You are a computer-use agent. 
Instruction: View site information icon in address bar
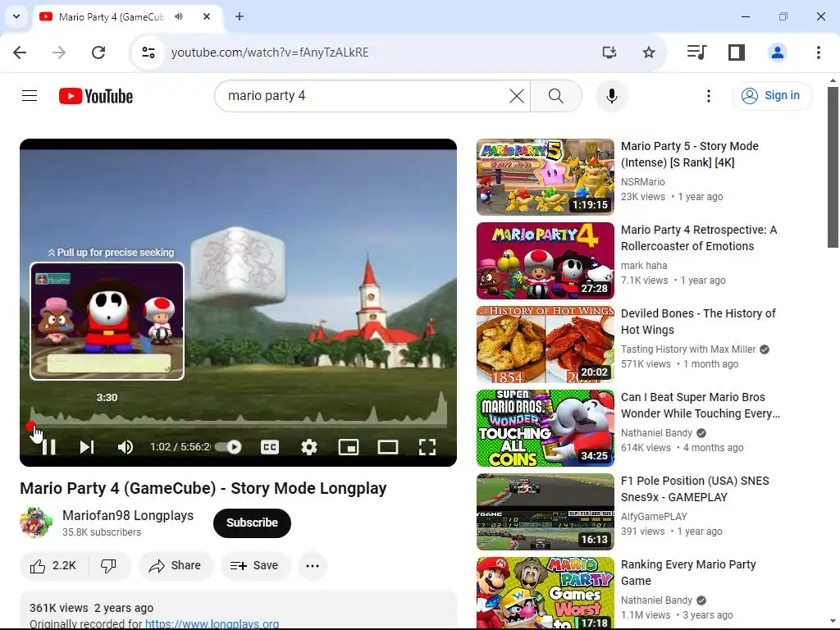(148, 52)
